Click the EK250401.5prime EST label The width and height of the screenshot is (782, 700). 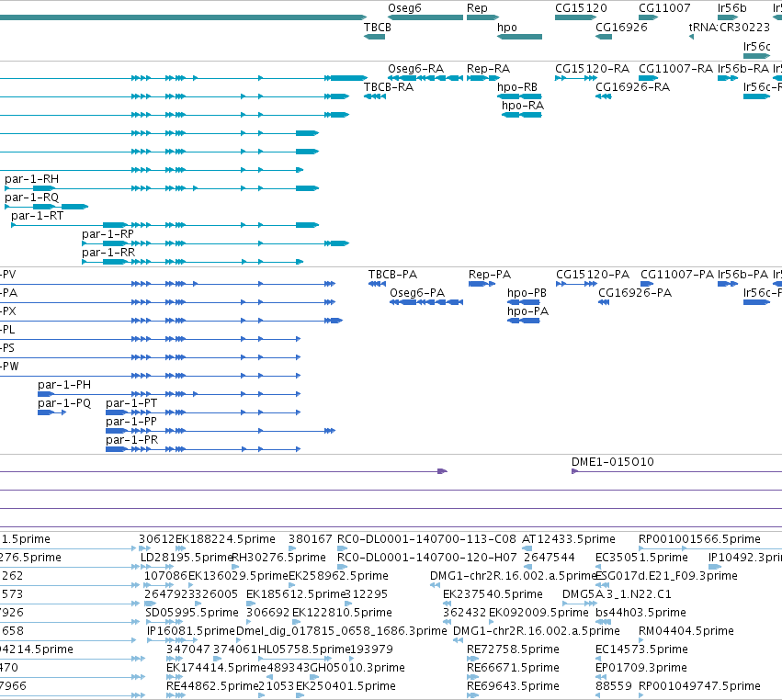coord(346,686)
